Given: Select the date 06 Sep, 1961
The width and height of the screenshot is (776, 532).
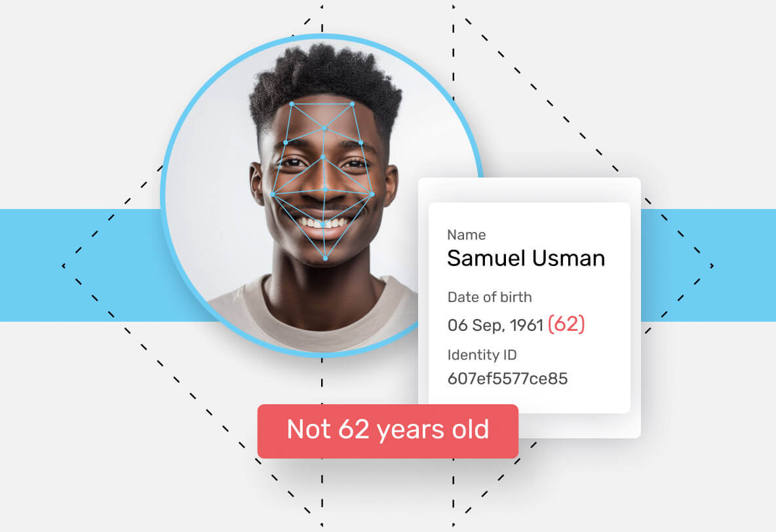Looking at the screenshot, I should 495,325.
